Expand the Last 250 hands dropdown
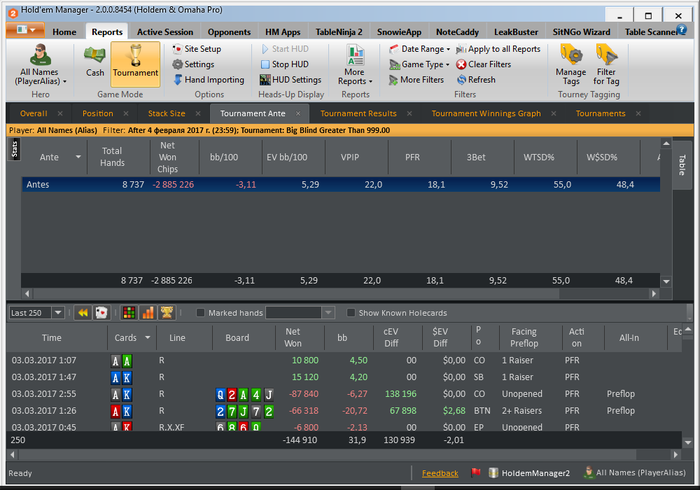 (x=58, y=313)
